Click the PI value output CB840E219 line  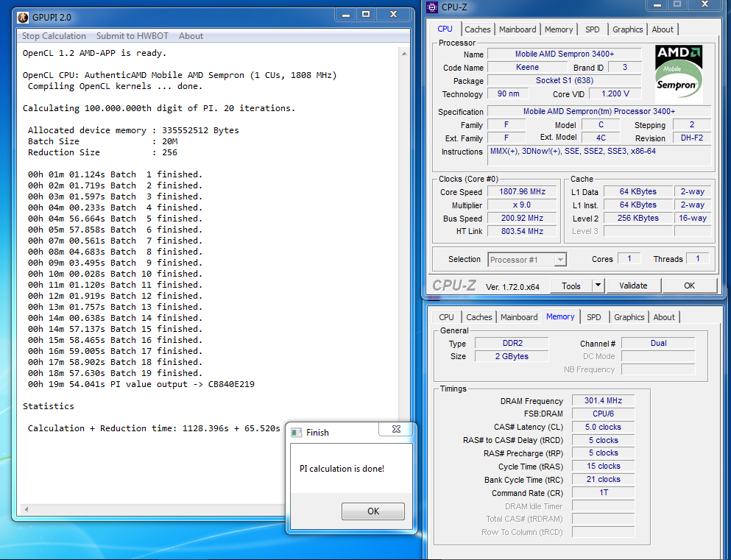141,384
